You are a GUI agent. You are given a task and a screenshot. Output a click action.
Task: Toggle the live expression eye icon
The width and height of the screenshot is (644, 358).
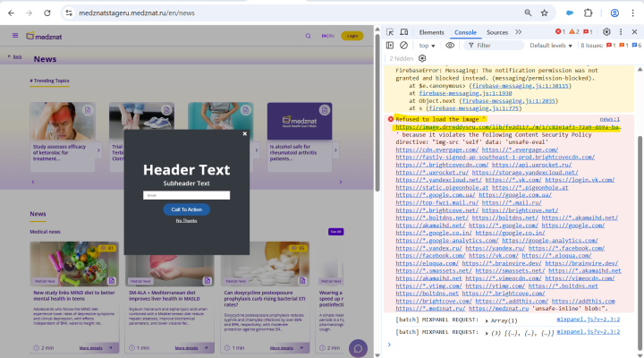450,45
